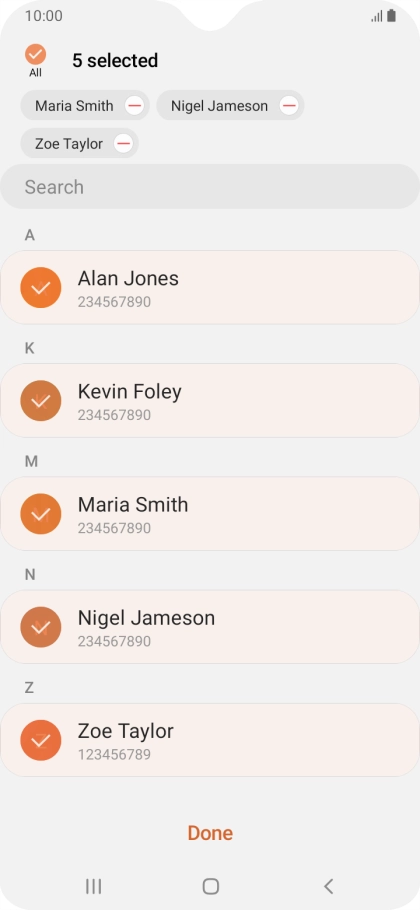Confirm selection with Done button

tap(210, 833)
